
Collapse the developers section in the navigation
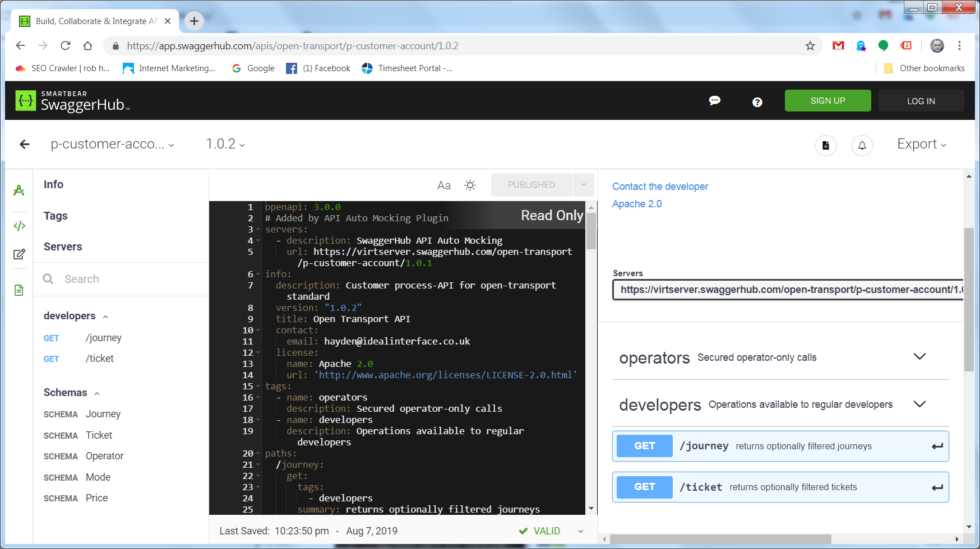point(105,317)
